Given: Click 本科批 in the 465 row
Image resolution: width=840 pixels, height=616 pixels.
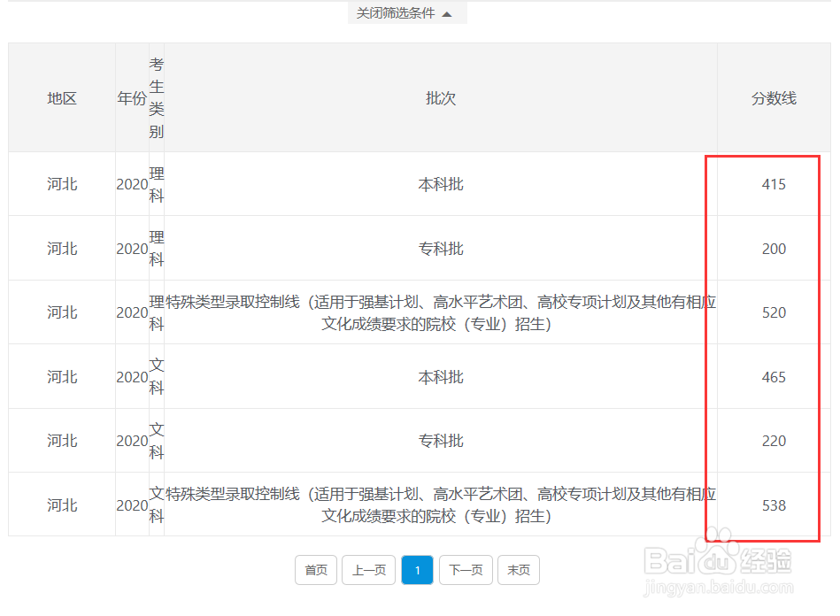Looking at the screenshot, I should tap(440, 377).
